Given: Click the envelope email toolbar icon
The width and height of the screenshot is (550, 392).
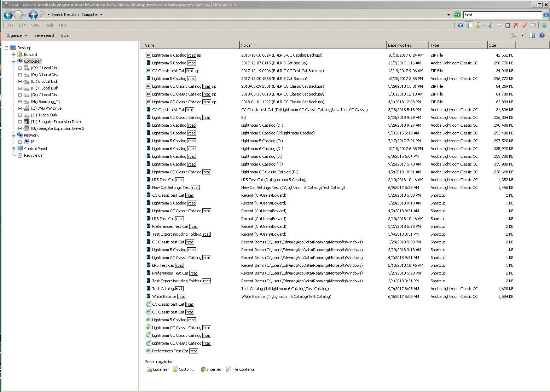Looking at the screenshot, I should click(533, 25).
